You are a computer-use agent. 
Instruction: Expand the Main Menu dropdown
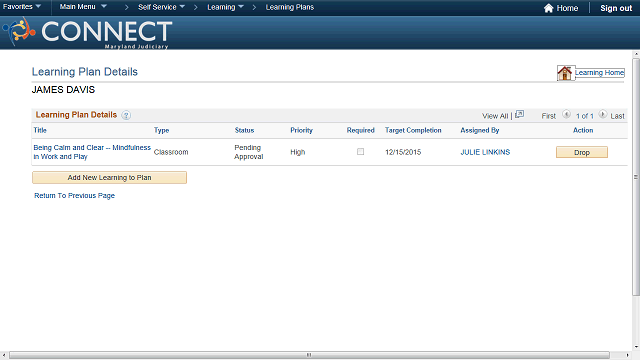[83, 7]
